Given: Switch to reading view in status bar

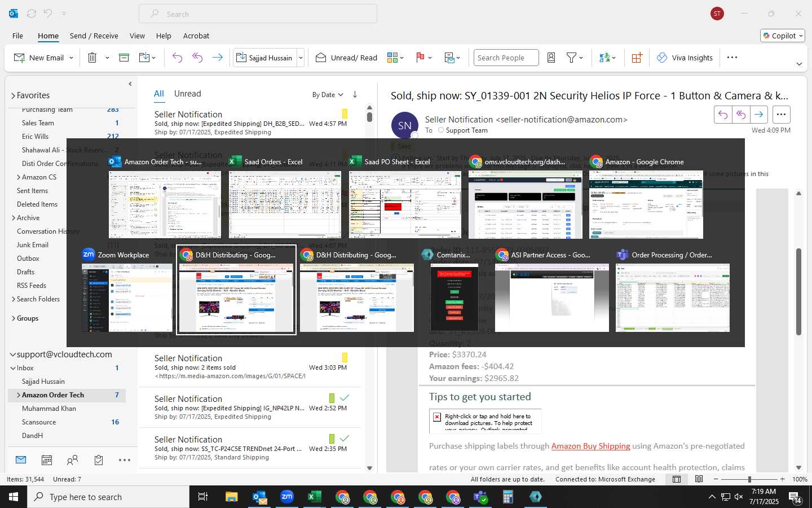Looking at the screenshot, I should 699,479.
